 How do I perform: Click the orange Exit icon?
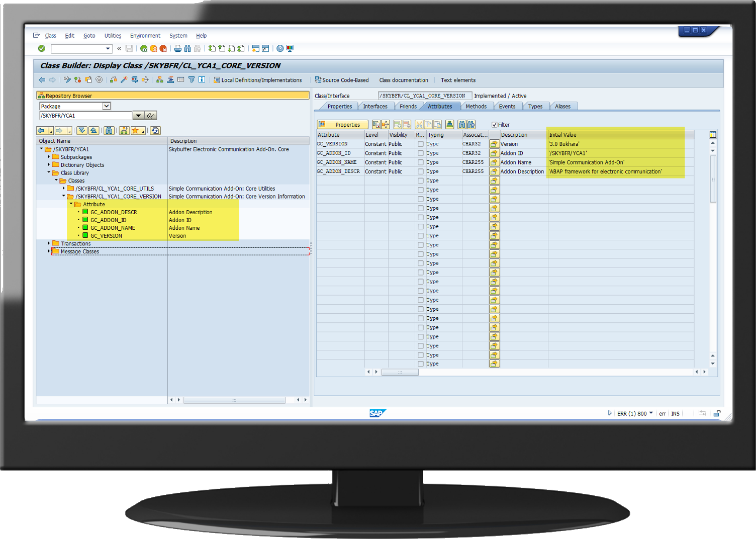[154, 49]
